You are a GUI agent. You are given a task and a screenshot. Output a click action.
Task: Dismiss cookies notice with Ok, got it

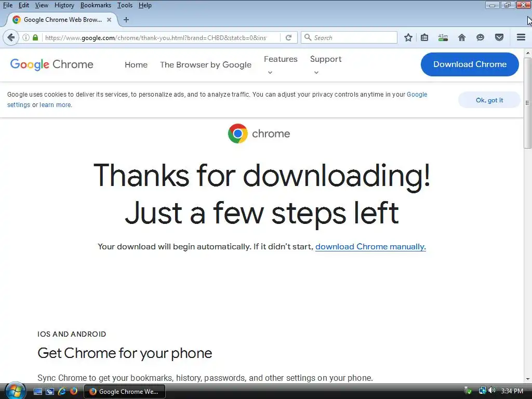click(489, 100)
